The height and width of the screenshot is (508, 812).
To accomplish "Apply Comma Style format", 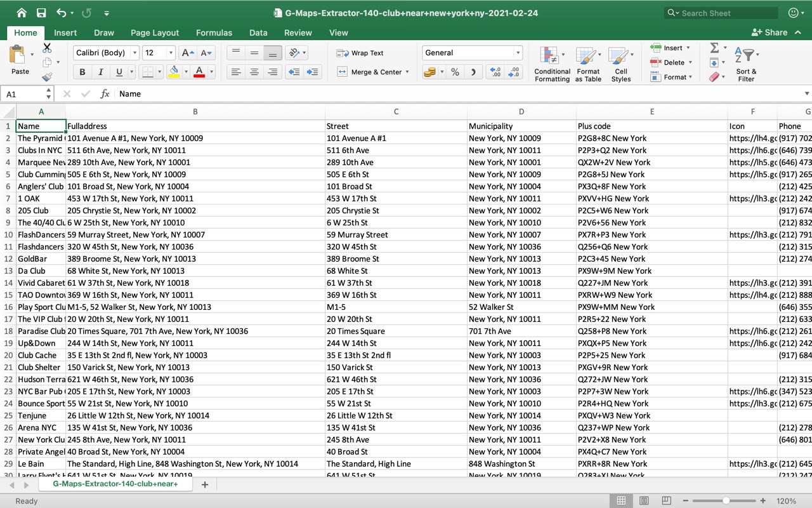I will tap(473, 72).
